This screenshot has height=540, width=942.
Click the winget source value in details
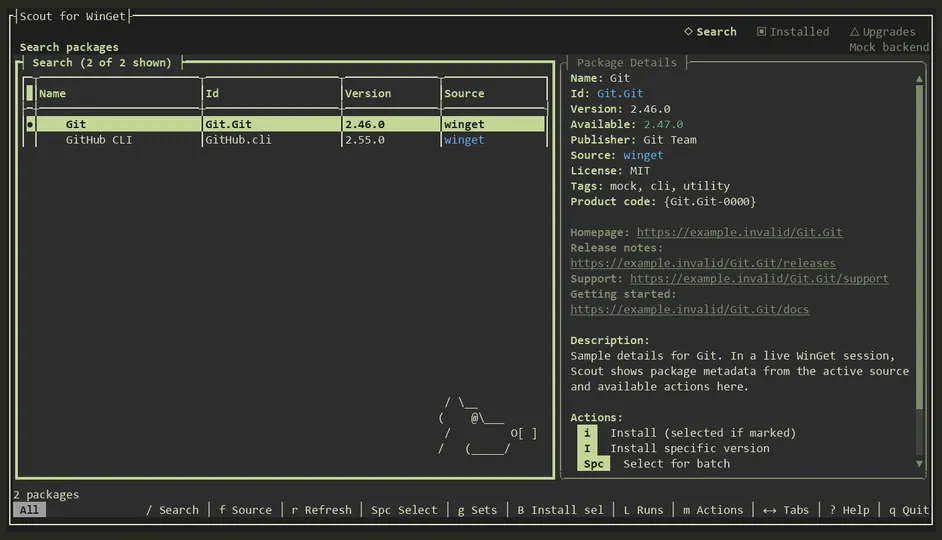click(643, 156)
